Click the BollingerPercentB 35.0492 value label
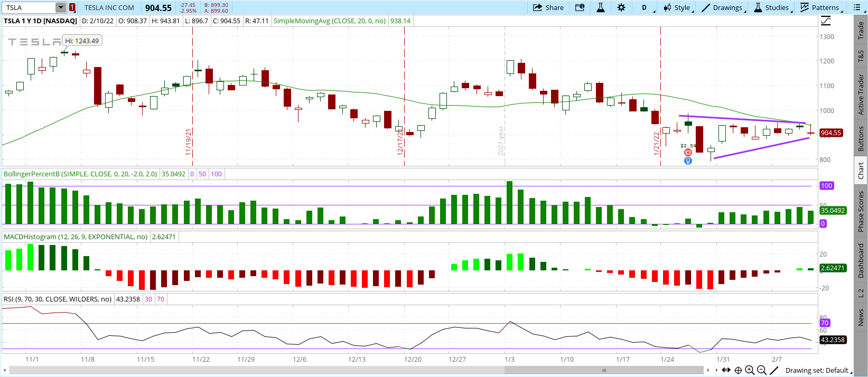Screen dimensions: 868x377 tap(173, 174)
